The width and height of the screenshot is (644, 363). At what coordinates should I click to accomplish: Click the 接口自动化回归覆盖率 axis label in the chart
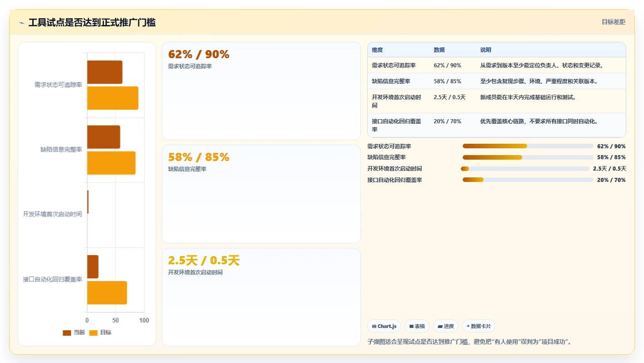point(53,279)
